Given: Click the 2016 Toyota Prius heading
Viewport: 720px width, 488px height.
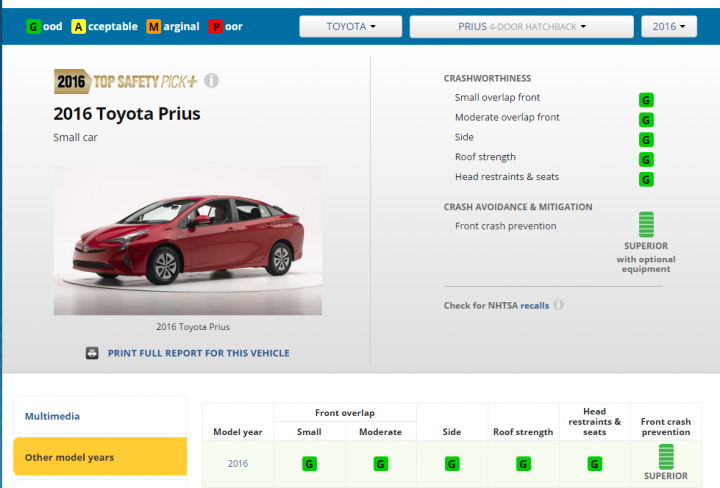Looking at the screenshot, I should [x=127, y=113].
